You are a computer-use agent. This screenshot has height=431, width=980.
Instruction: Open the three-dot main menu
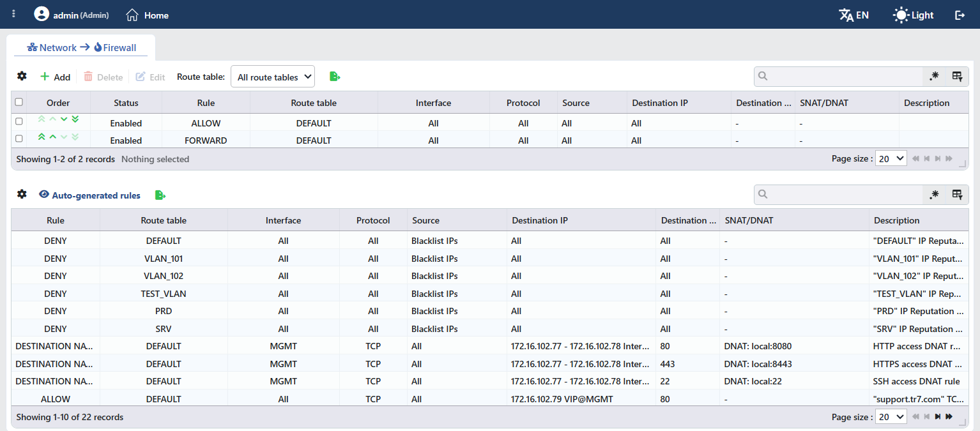click(x=14, y=14)
